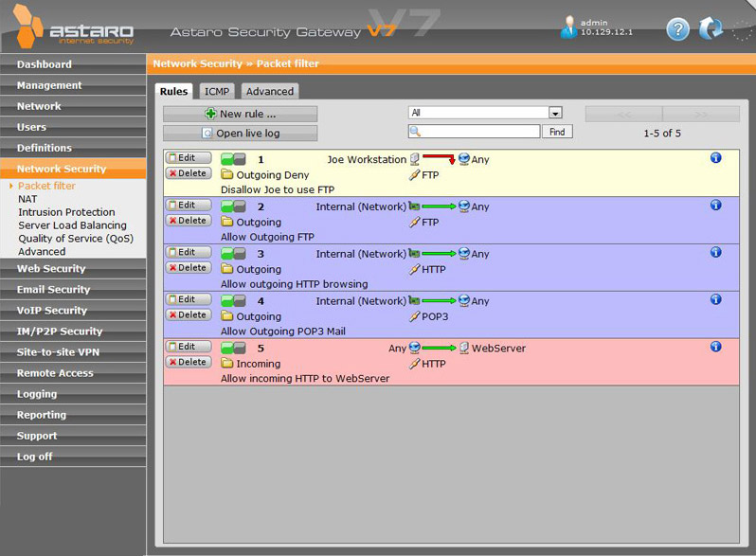The image size is (756, 556).
Task: Click the rule search input field
Action: (x=474, y=131)
